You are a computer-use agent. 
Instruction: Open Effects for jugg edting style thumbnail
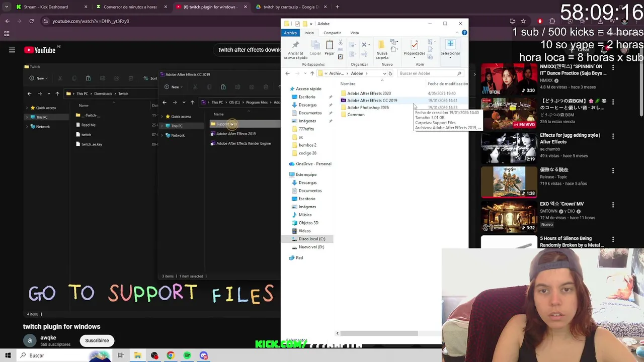(509, 148)
